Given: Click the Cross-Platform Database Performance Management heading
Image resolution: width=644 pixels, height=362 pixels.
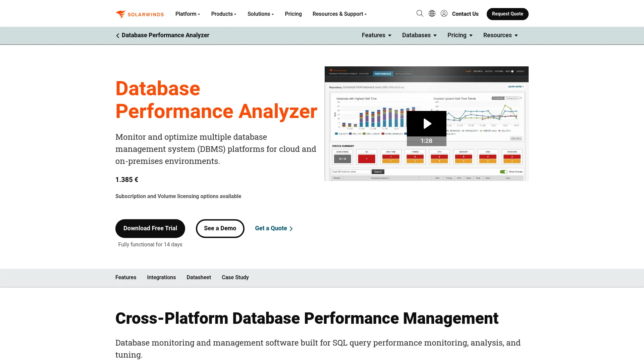Looking at the screenshot, I should (307, 318).
